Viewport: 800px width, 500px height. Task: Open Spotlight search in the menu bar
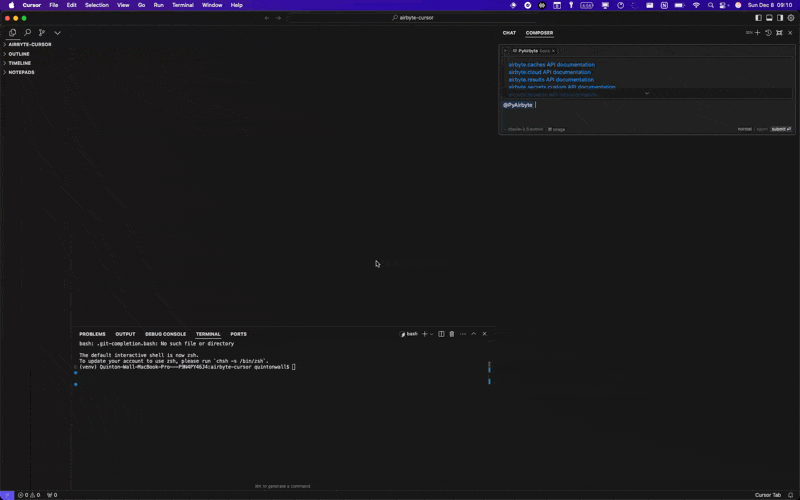pos(711,5)
